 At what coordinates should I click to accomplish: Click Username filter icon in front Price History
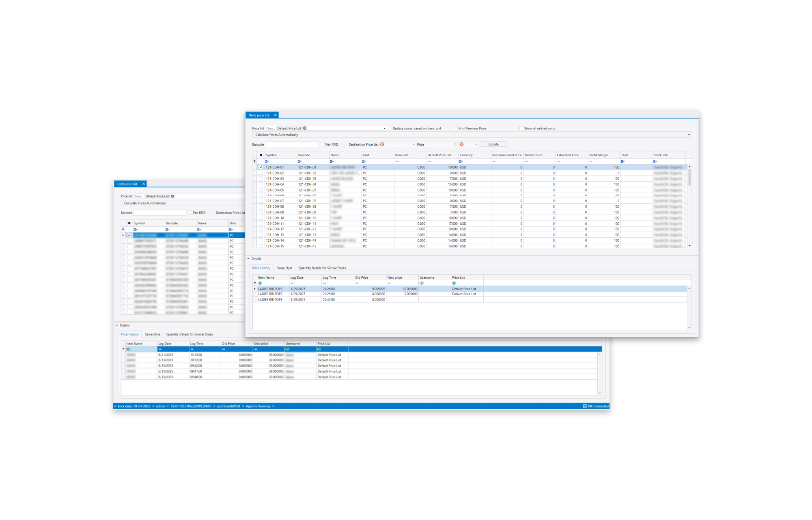pos(422,283)
